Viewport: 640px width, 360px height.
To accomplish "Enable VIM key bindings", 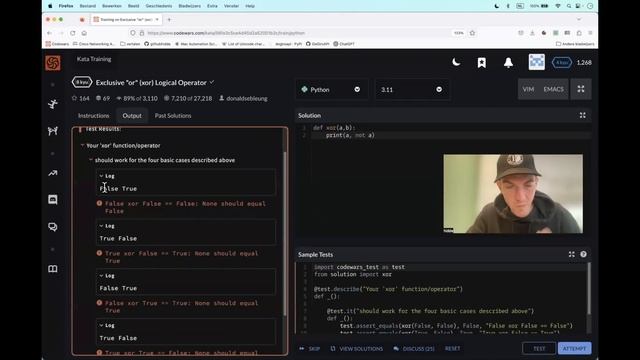I will 528,89.
